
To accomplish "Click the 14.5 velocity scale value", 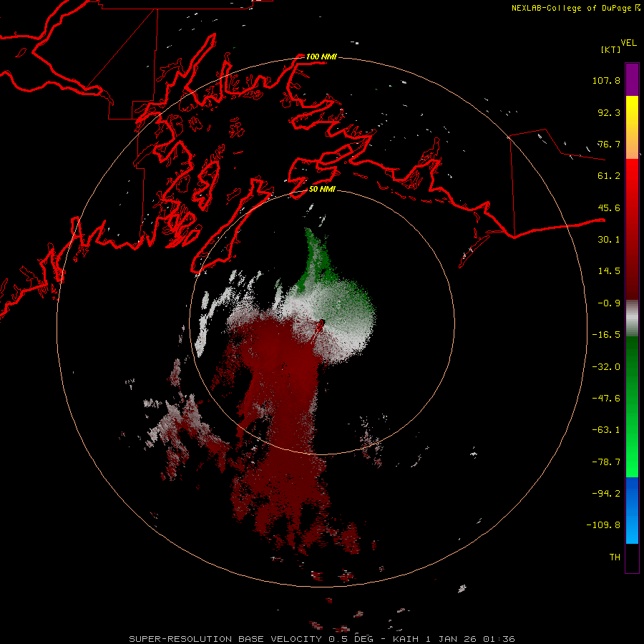I will 609,271.
